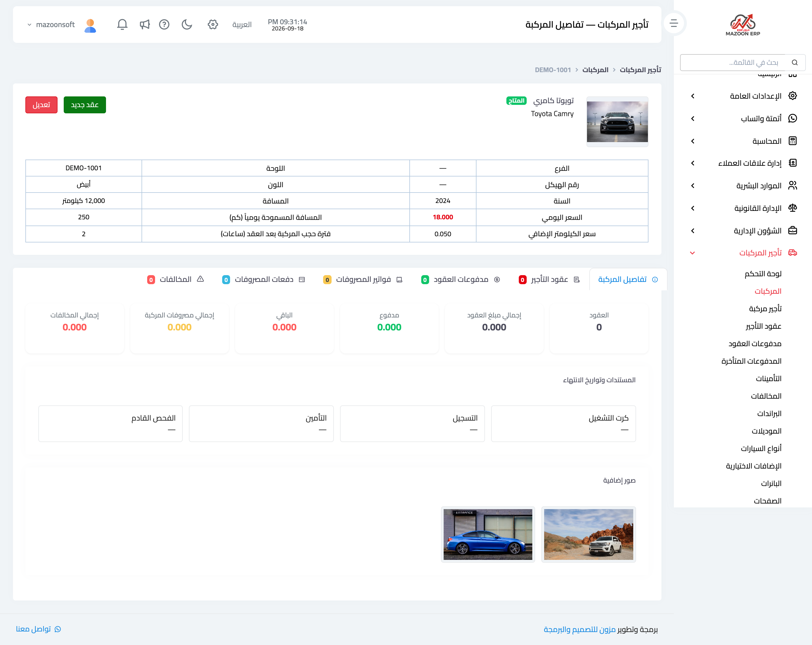812x645 pixels.
Task: Click the green المتاح status badge
Action: coord(516,101)
